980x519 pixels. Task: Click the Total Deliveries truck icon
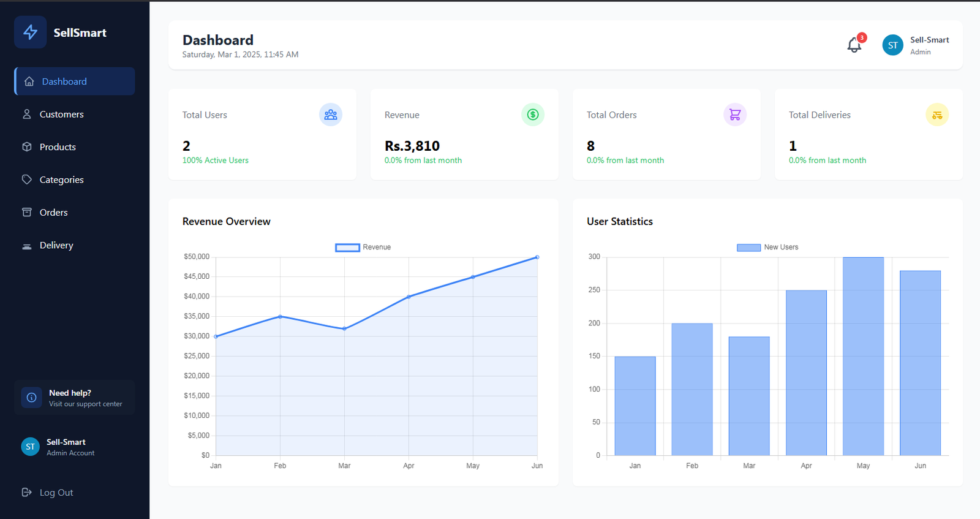click(937, 115)
